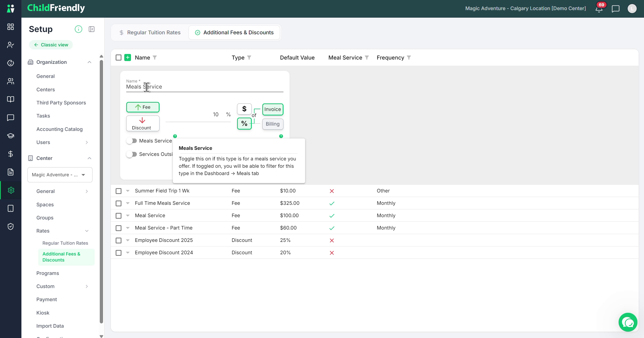Open the dashboard grid icon in left rail
Screen dimensions: 644x338
pyautogui.click(x=11, y=27)
